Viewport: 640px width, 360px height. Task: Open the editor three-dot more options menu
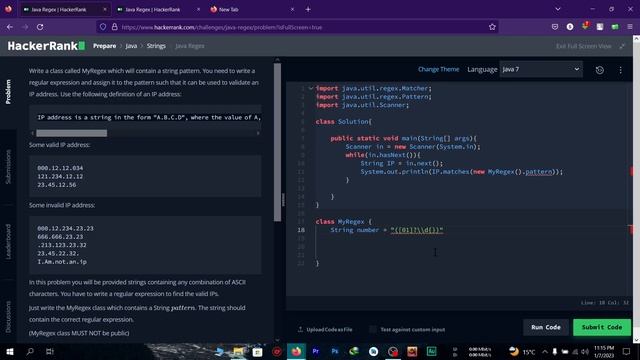pos(620,70)
